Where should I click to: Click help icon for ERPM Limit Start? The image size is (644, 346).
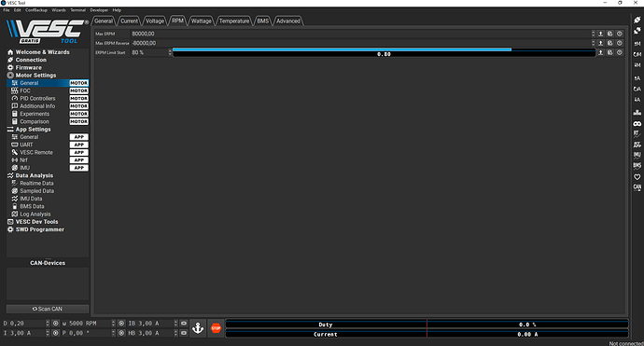pyautogui.click(x=620, y=52)
